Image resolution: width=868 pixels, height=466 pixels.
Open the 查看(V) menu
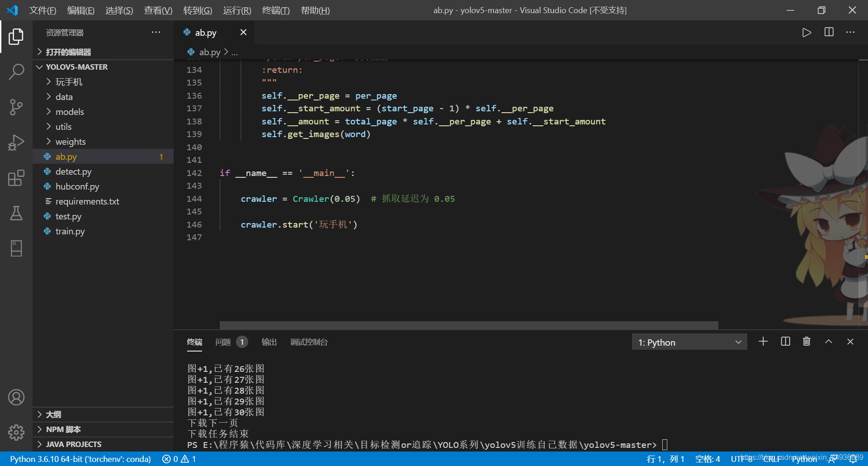pos(158,10)
